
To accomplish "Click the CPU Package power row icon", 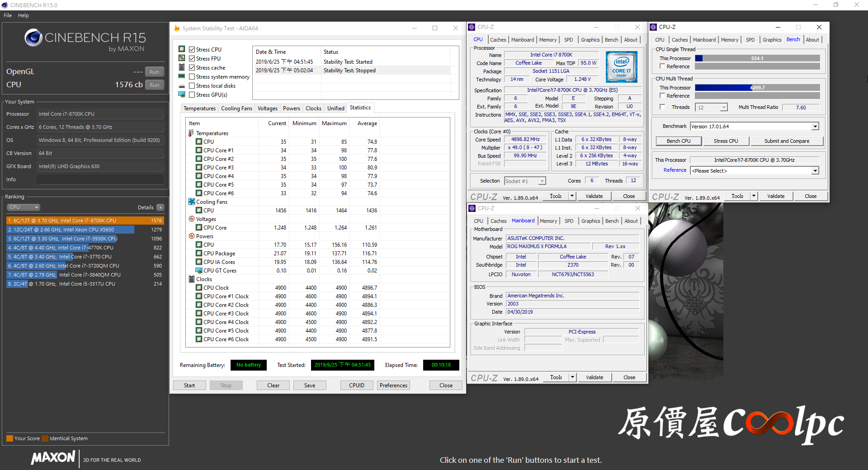I will coord(199,253).
